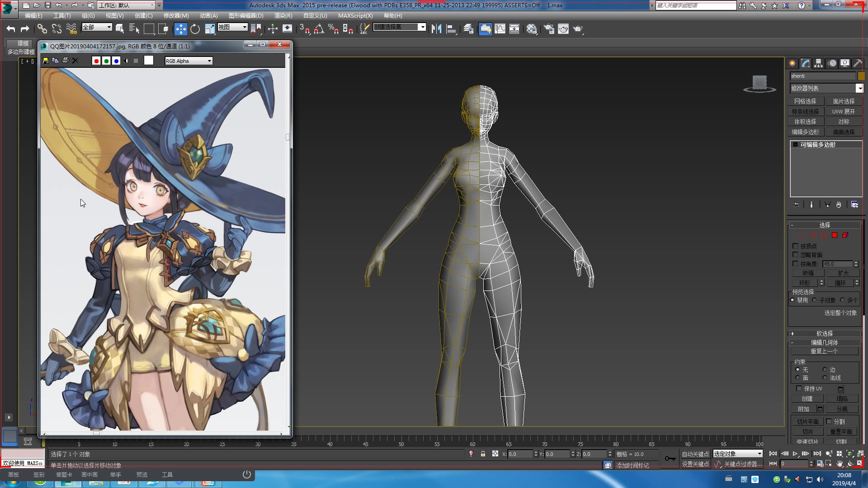Viewport: 868px width, 488px height.
Task: Check the 按角度 checkbox
Action: 795,263
